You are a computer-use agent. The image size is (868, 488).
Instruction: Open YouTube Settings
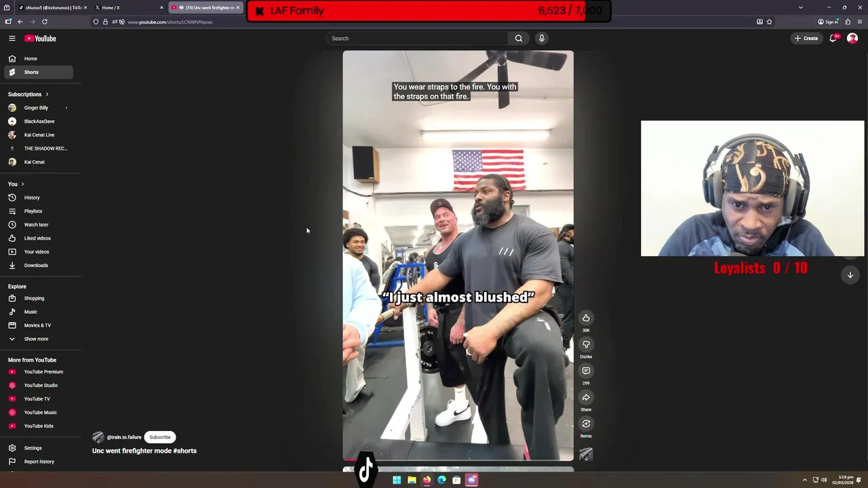click(38, 448)
